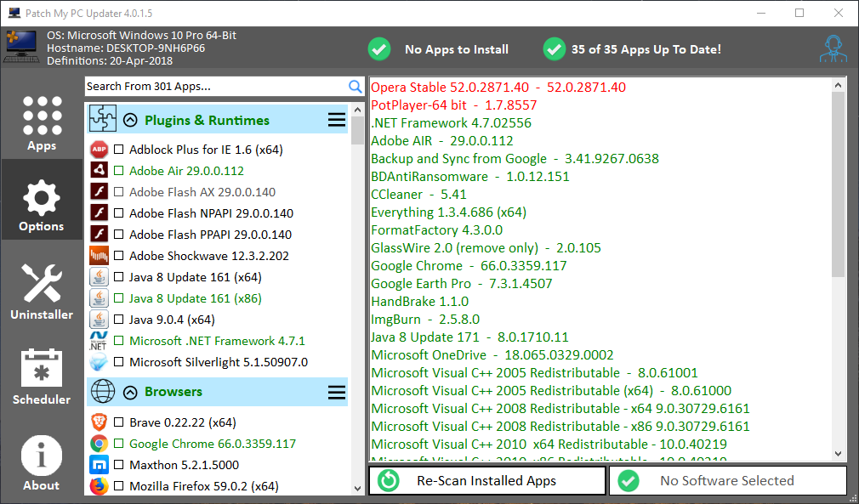Click the support headset icon
The width and height of the screenshot is (859, 504).
[x=833, y=49]
